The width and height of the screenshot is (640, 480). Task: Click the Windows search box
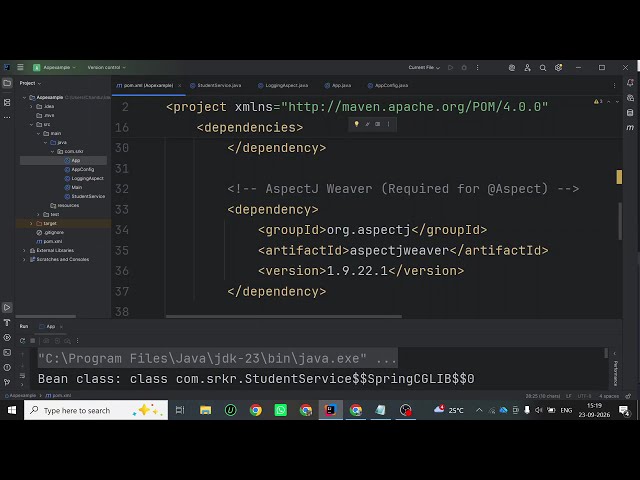(x=96, y=410)
